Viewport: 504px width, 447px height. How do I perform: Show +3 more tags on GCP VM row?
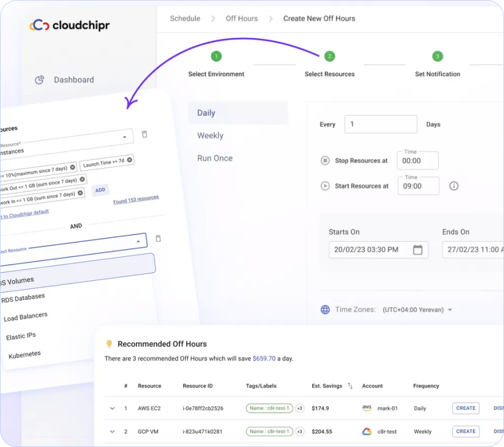[x=300, y=432]
